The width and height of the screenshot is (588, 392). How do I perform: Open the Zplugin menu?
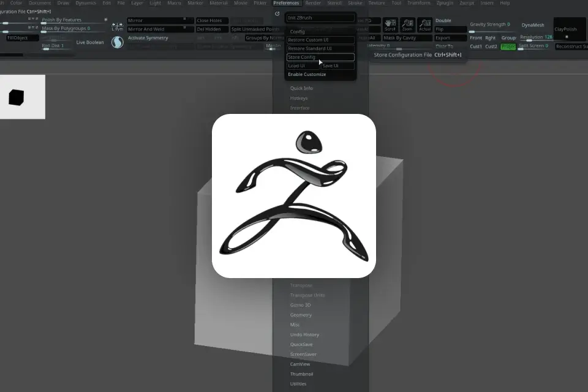(x=445, y=3)
